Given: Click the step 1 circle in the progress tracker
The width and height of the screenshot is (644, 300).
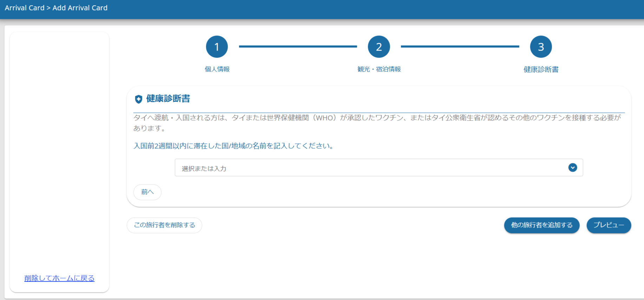Looking at the screenshot, I should (x=217, y=47).
